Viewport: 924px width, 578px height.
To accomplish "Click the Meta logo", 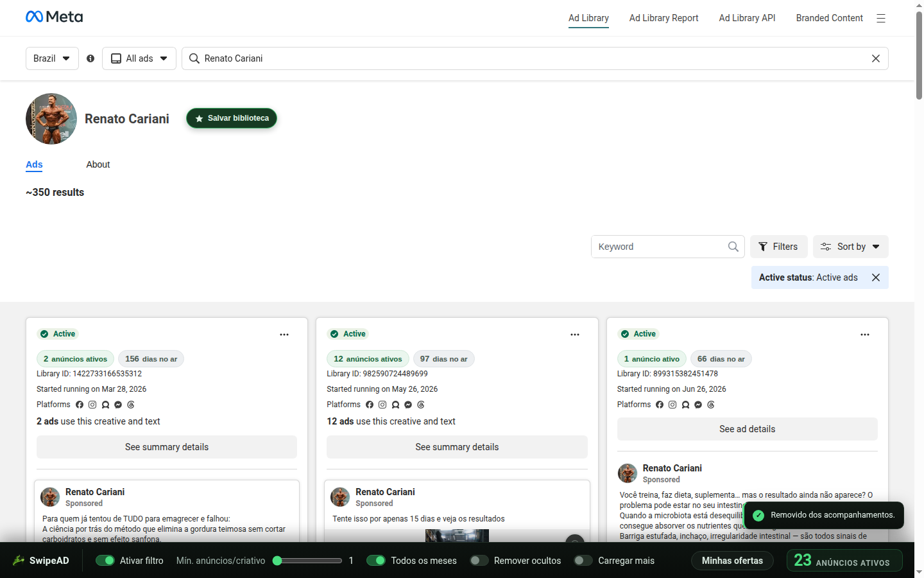I will [x=55, y=17].
